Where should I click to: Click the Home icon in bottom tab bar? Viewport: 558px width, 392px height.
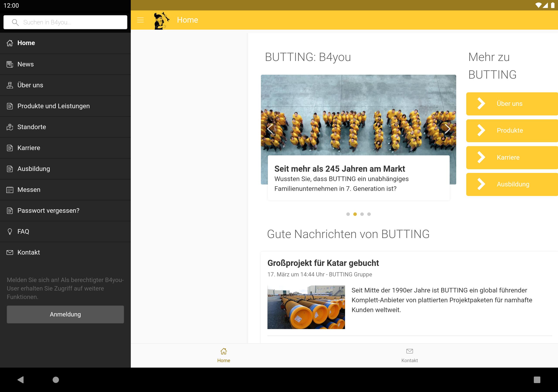(x=224, y=351)
